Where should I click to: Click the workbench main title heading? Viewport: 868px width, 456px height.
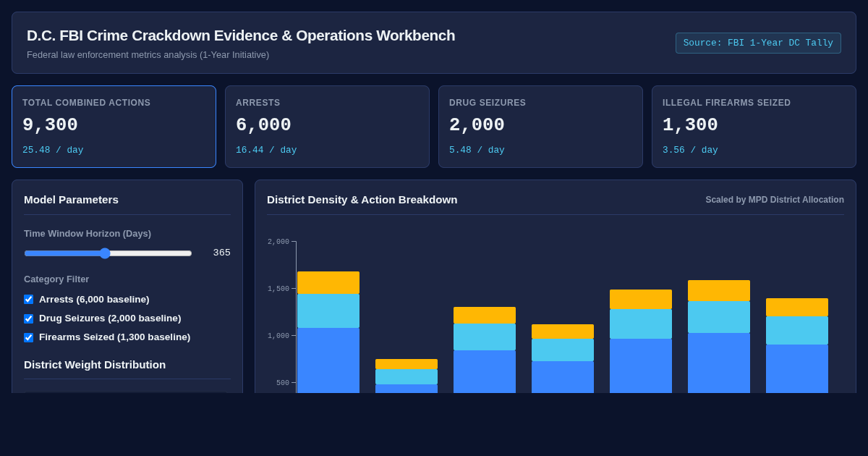[241, 35]
